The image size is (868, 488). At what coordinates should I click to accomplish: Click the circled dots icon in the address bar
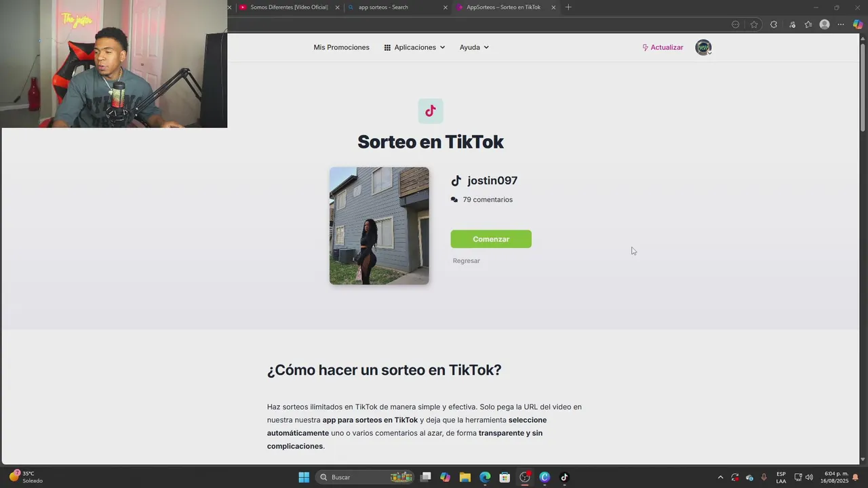pos(736,24)
